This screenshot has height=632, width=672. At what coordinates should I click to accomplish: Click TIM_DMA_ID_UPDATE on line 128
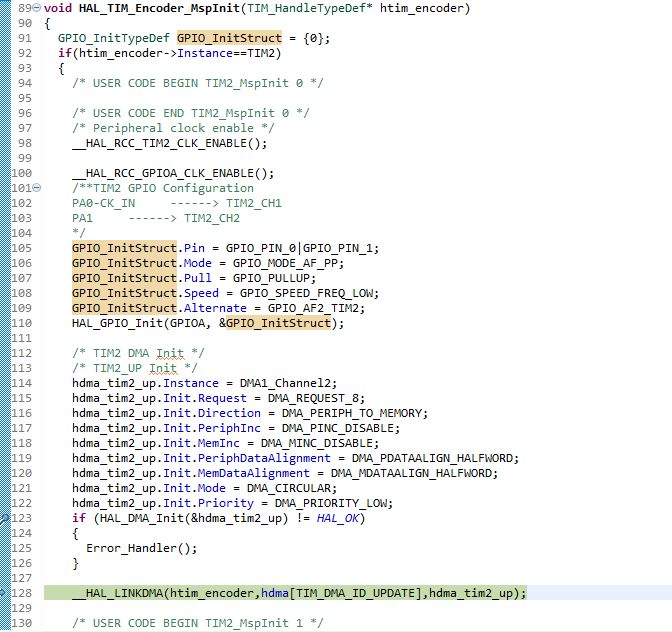pyautogui.click(x=355, y=593)
